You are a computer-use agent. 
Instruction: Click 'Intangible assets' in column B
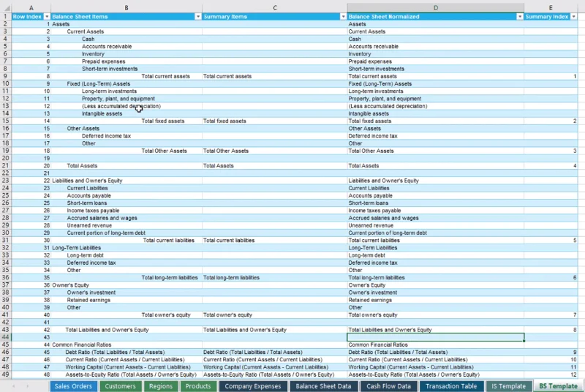pos(102,113)
